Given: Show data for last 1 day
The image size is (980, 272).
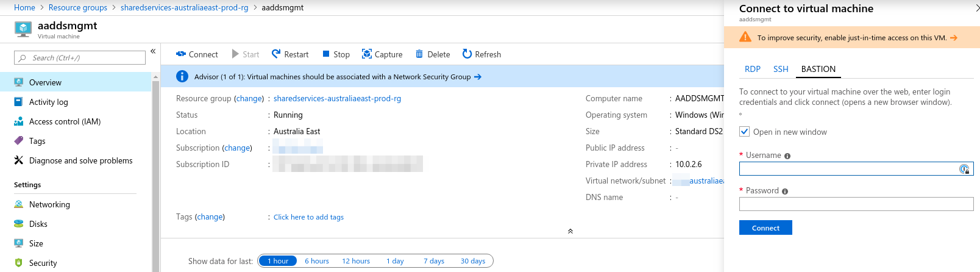Looking at the screenshot, I should click(395, 261).
